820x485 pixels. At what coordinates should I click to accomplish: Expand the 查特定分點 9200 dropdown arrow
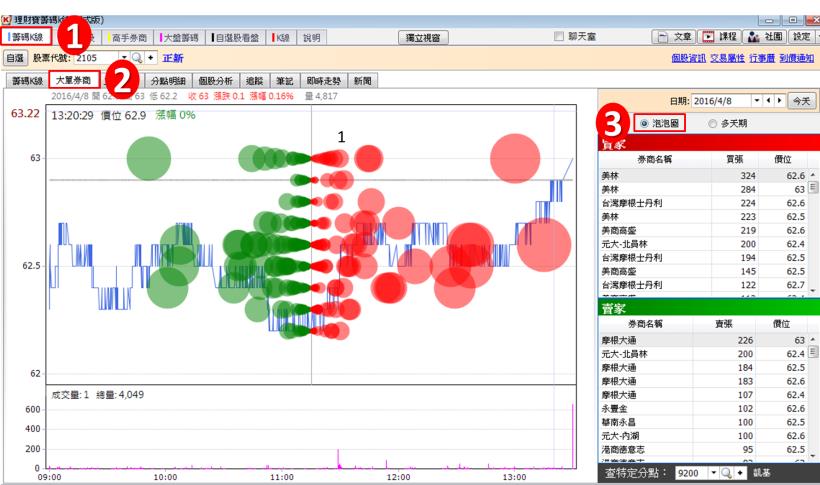click(714, 472)
